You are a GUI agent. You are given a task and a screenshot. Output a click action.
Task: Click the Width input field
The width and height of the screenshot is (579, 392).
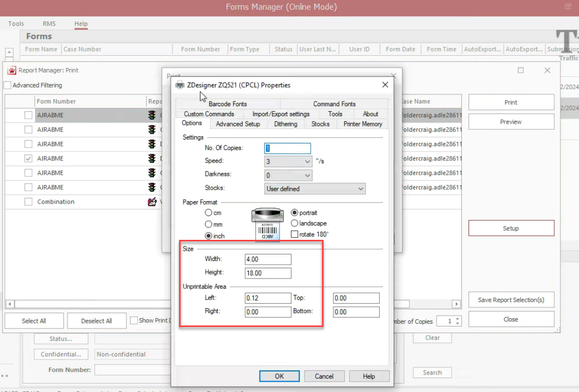[268, 259]
